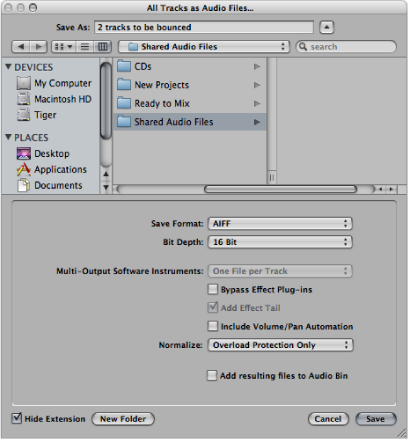408x439 pixels.
Task: Cancel the bounce dialog
Action: (328, 419)
